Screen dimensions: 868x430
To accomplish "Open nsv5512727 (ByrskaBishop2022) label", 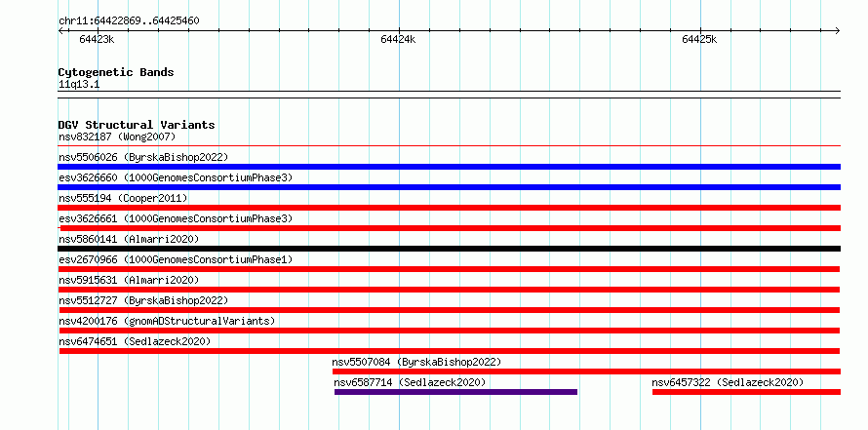I will tap(143, 300).
